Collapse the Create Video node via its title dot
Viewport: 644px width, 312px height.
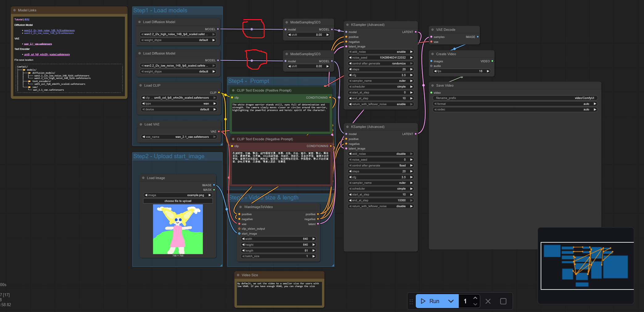coord(432,54)
